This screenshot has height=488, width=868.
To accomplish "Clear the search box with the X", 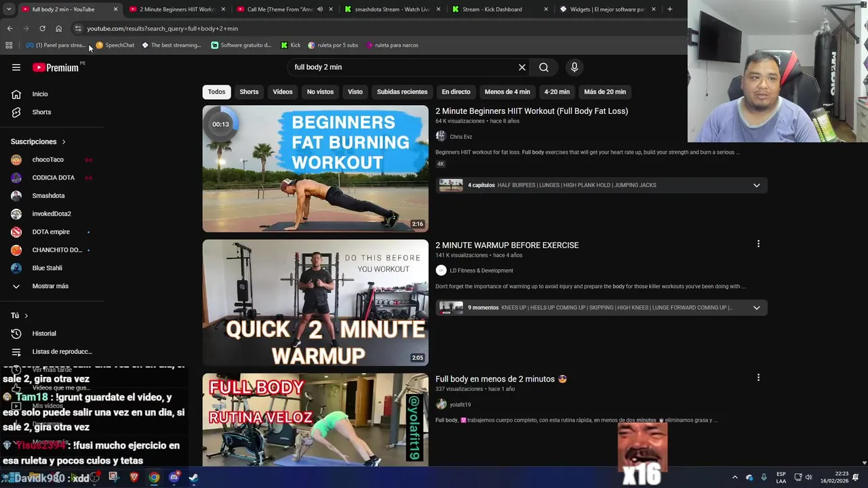I will coord(522,67).
